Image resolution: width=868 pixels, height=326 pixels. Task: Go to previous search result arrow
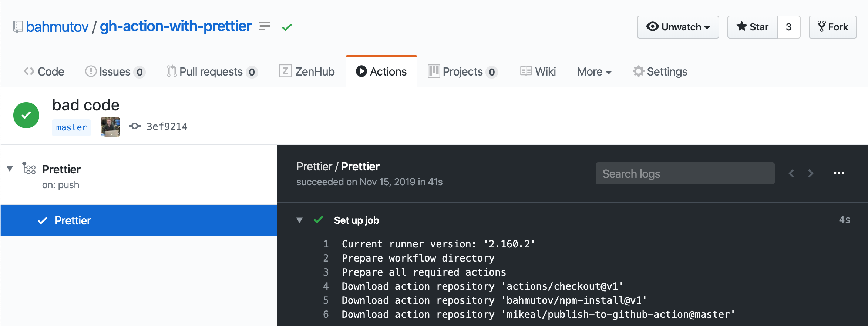(791, 173)
